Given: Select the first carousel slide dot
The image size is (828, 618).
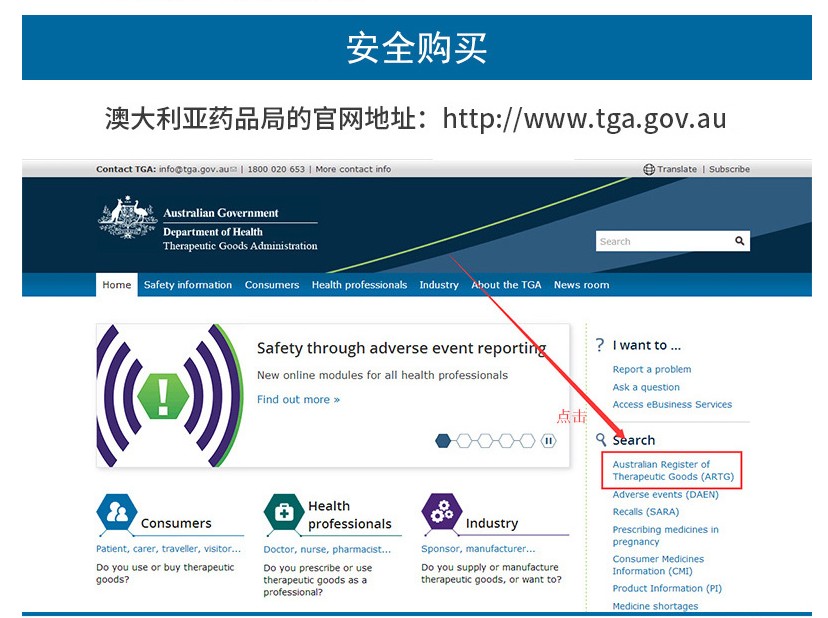Looking at the screenshot, I should 443,441.
